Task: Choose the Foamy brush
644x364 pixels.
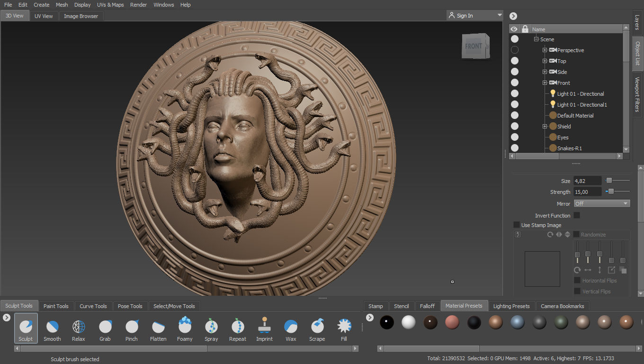Action: click(x=185, y=328)
